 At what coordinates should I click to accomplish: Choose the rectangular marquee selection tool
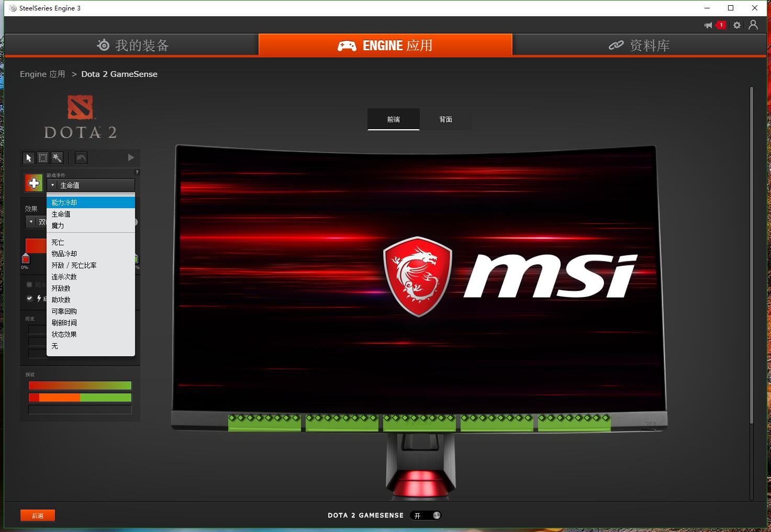pos(43,158)
